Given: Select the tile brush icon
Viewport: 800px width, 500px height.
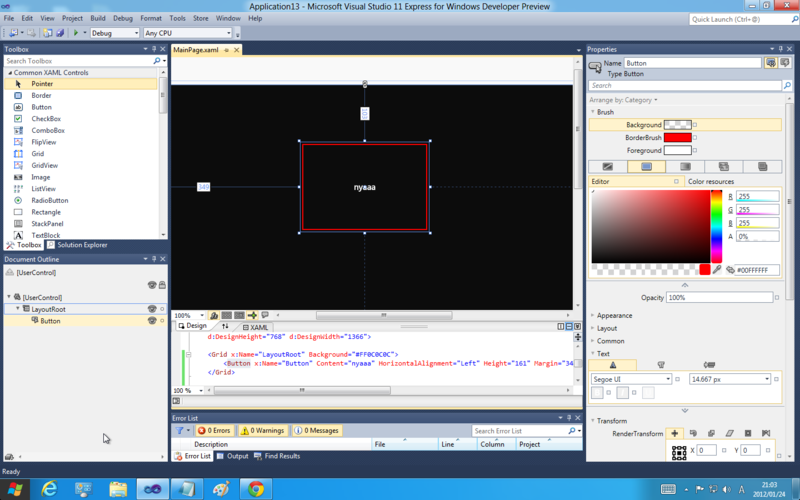Looking at the screenshot, I should 723,167.
